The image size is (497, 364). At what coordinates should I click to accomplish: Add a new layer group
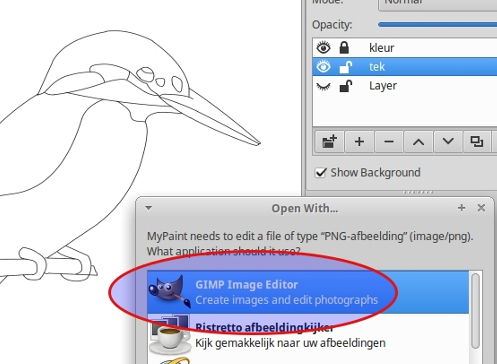(330, 142)
